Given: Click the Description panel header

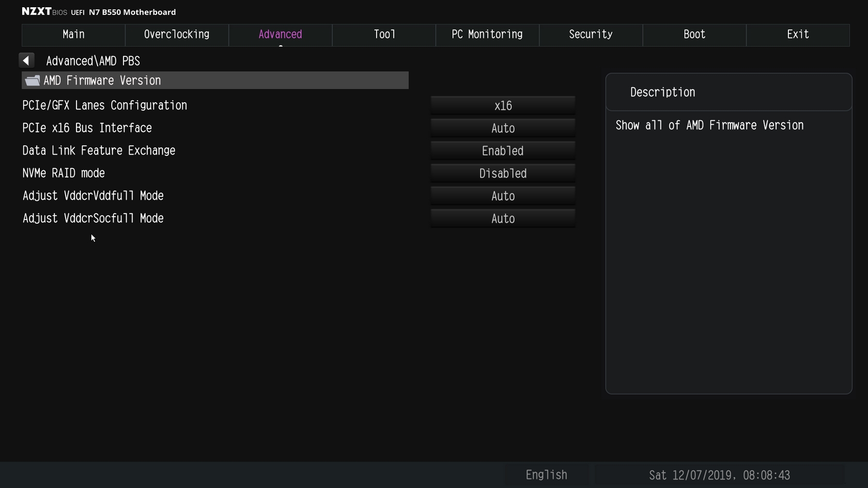Looking at the screenshot, I should [x=729, y=92].
